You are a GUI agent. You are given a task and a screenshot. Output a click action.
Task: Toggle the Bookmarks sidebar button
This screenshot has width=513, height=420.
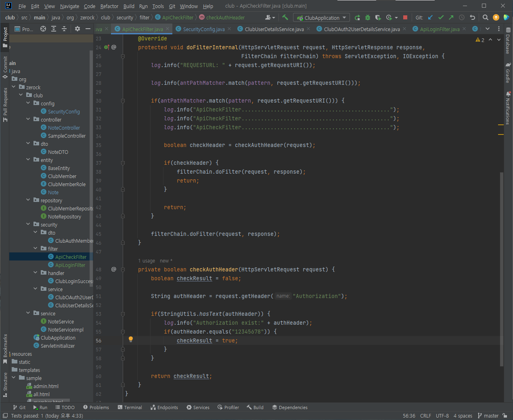pyautogui.click(x=5, y=349)
